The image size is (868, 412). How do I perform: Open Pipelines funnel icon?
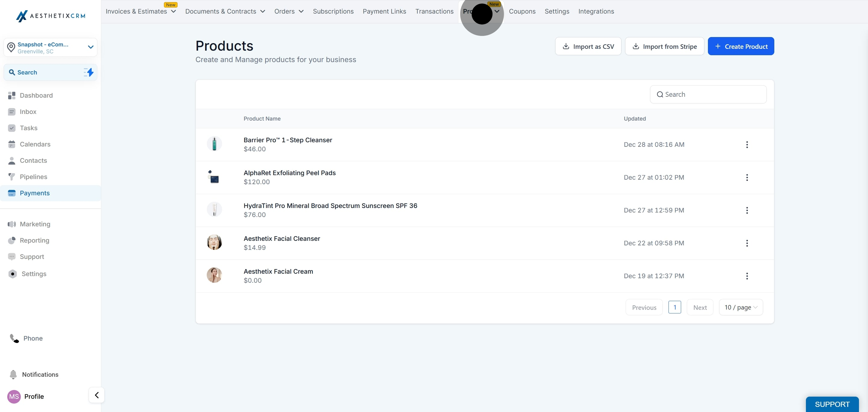12,177
